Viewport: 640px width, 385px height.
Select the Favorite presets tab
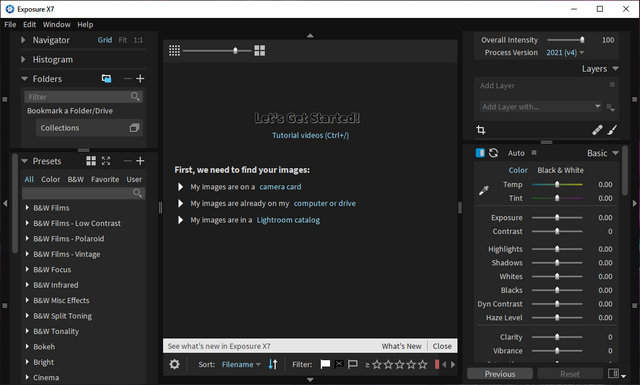(105, 179)
